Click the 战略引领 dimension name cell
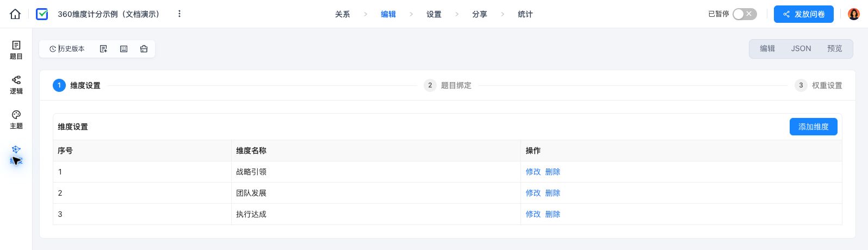The width and height of the screenshot is (868, 250). pyautogui.click(x=376, y=172)
